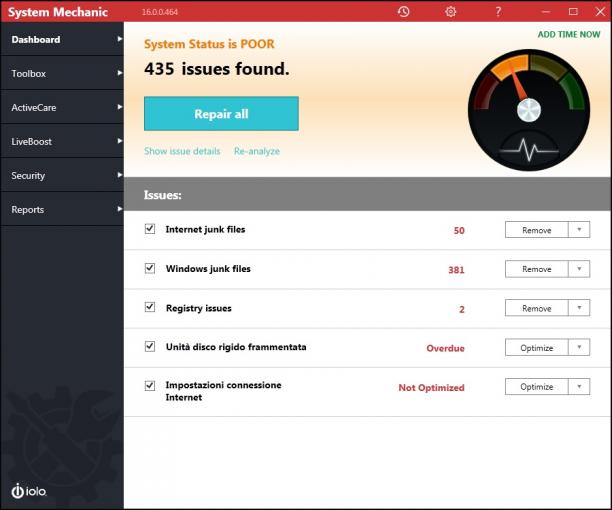This screenshot has width=612, height=510.
Task: Click the Windows junk files label
Action: 208,269
